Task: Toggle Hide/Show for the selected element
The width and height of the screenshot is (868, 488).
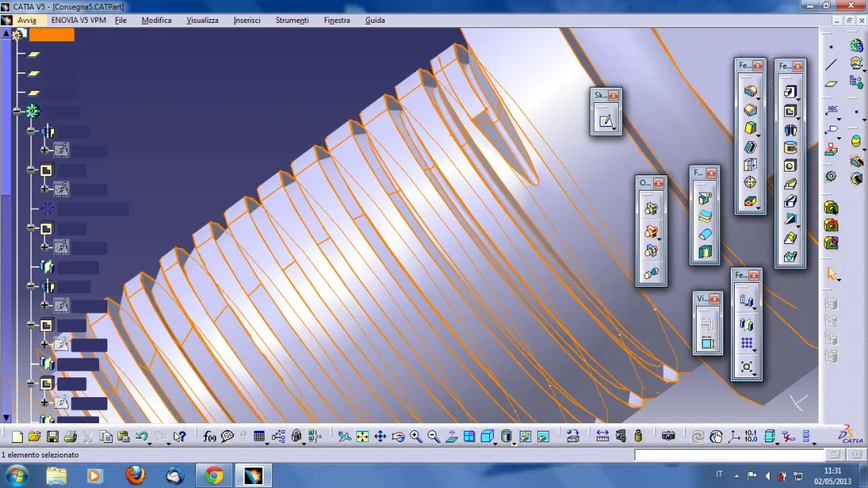Action: click(x=525, y=436)
